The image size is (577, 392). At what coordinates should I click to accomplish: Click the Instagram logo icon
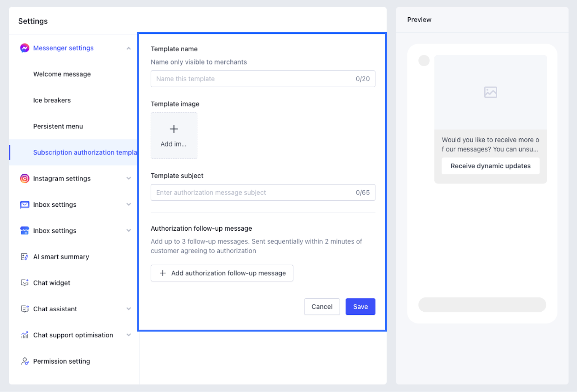(25, 178)
